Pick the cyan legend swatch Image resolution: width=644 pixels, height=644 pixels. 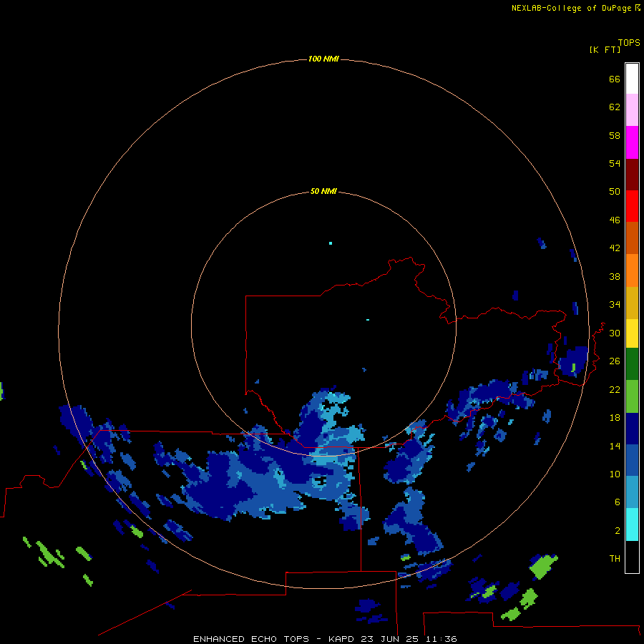tap(632, 525)
